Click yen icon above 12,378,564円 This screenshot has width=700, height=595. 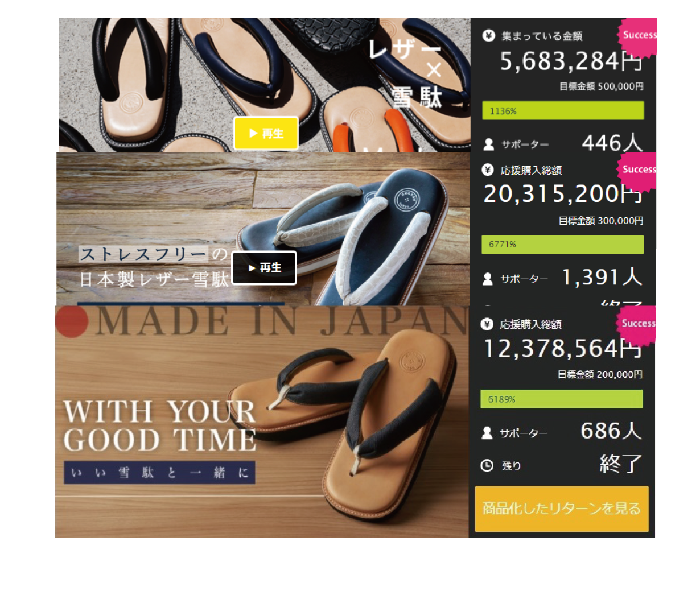[487, 324]
